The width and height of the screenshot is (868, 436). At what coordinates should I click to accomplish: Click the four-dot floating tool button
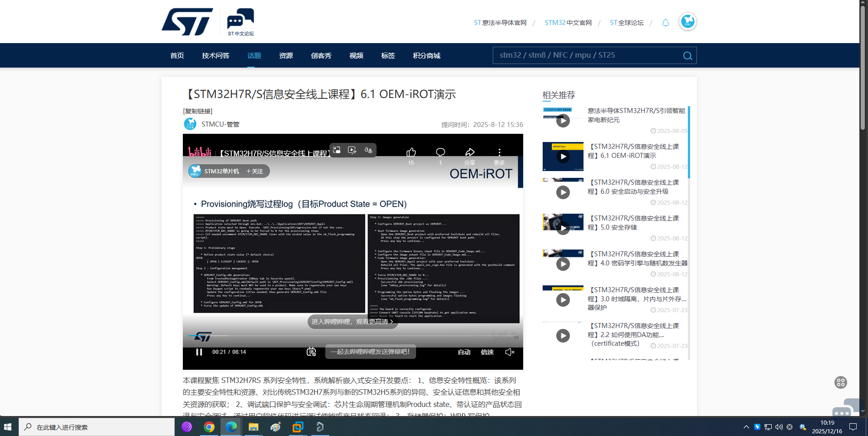pyautogui.click(x=841, y=382)
